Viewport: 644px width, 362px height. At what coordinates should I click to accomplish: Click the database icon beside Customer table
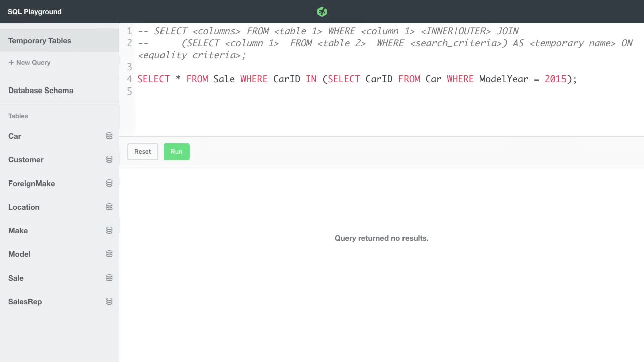pos(109,159)
